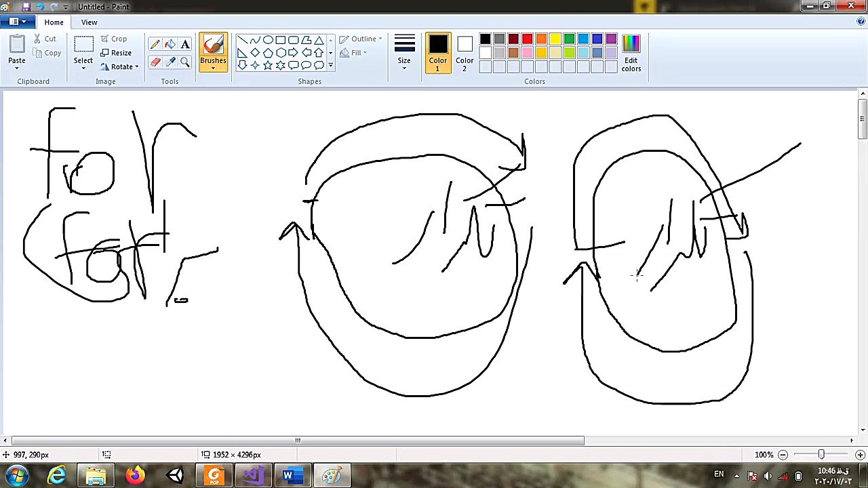Choose the Pentagon shape
The width and height of the screenshot is (868, 488).
click(268, 53)
